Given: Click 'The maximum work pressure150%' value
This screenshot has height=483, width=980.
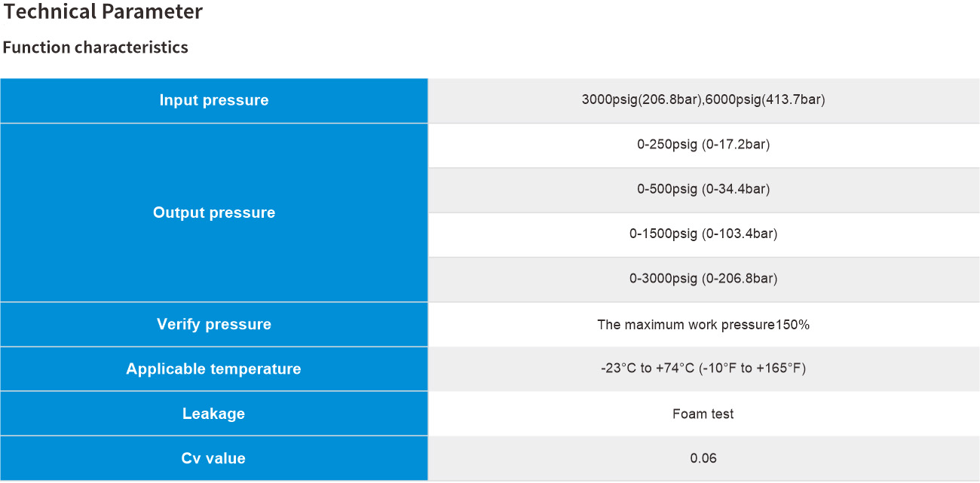Looking at the screenshot, I should 703,325.
